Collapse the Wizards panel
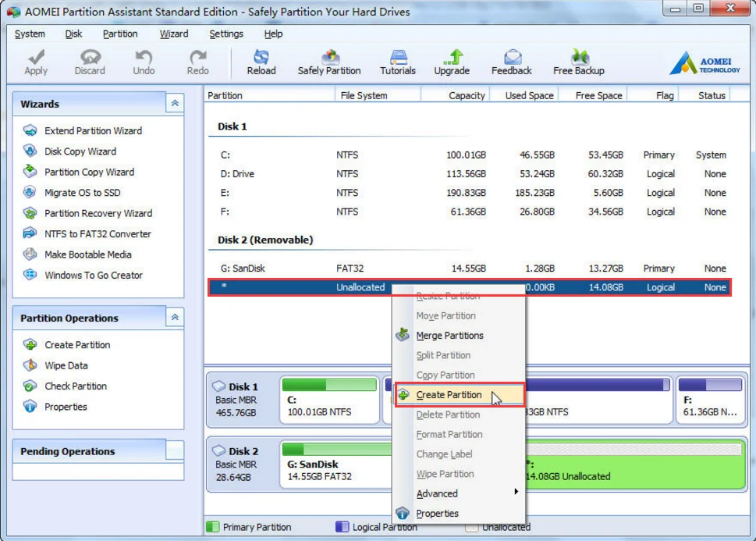 pos(175,103)
